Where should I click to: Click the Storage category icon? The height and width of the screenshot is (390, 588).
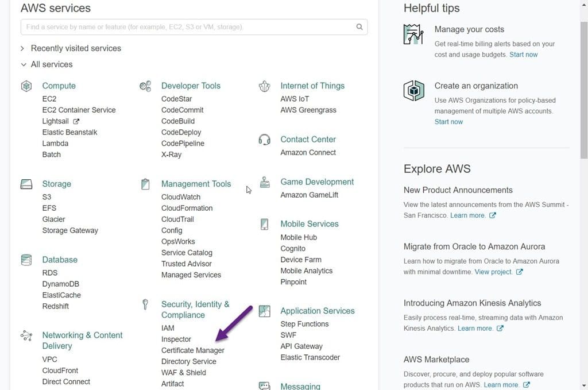pyautogui.click(x=26, y=184)
